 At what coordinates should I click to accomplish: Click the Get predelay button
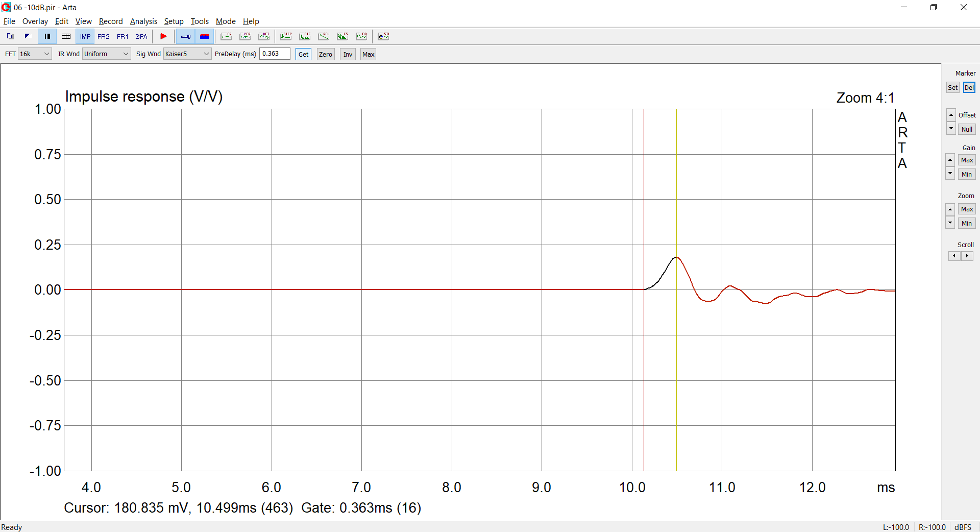303,54
